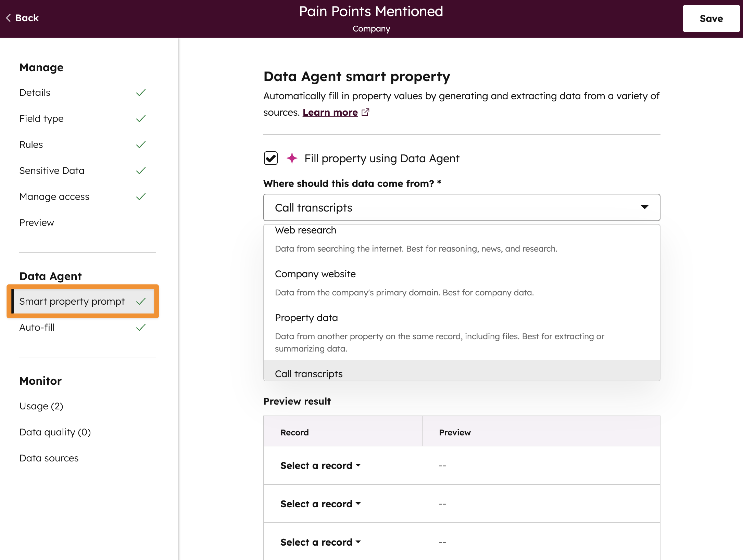Expand the second Select a record dropdown
Viewport: 743px width, 560px height.
pyautogui.click(x=320, y=504)
